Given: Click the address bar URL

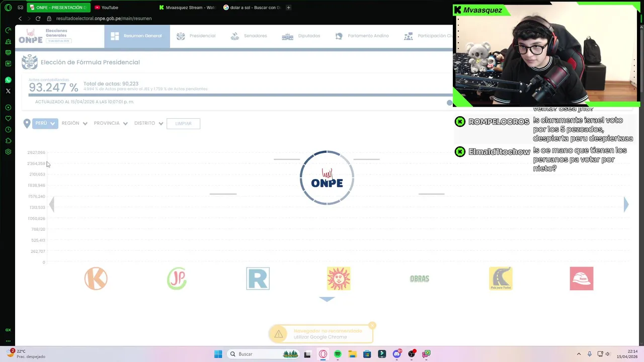Looking at the screenshot, I should (104, 19).
